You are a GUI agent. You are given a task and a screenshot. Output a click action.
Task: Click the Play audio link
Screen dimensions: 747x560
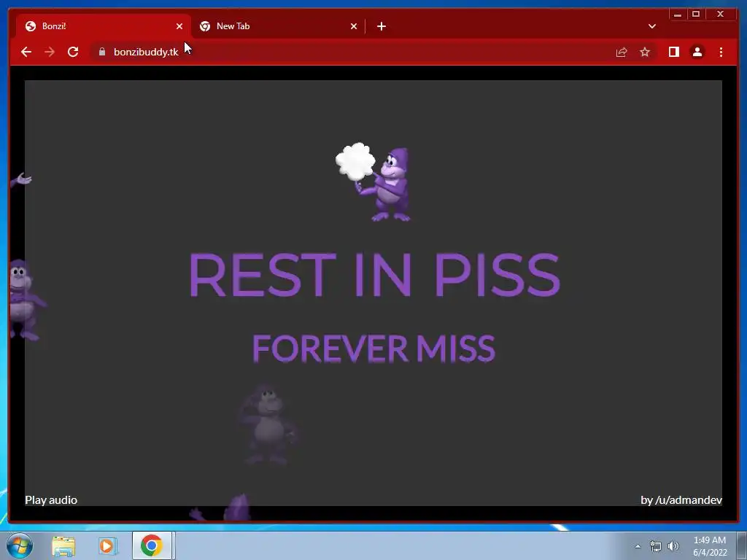coord(51,500)
